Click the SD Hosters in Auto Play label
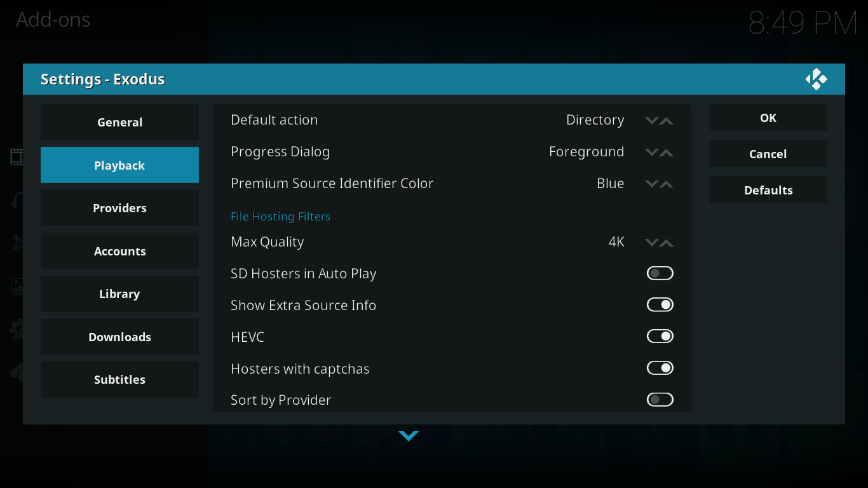The height and width of the screenshot is (488, 868). pyautogui.click(x=303, y=274)
